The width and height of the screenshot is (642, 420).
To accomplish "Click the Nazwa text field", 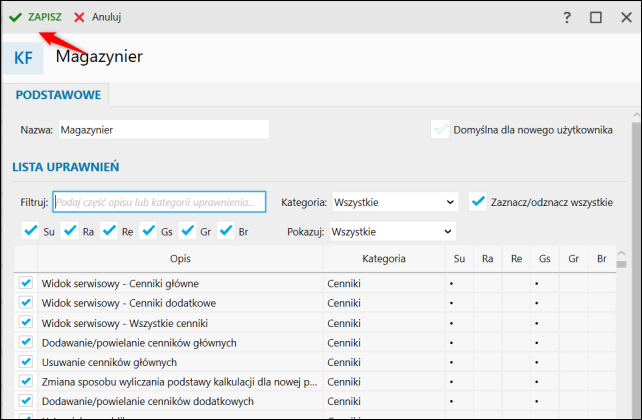I will pos(163,129).
